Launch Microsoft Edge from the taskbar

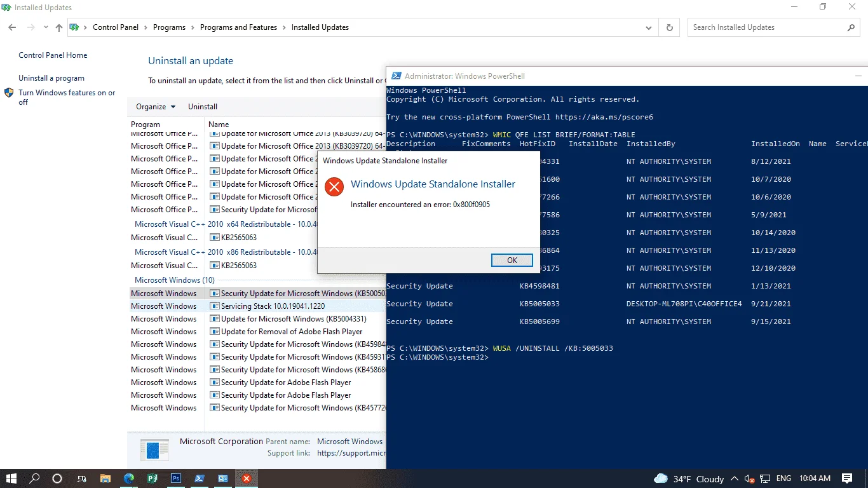(x=129, y=478)
